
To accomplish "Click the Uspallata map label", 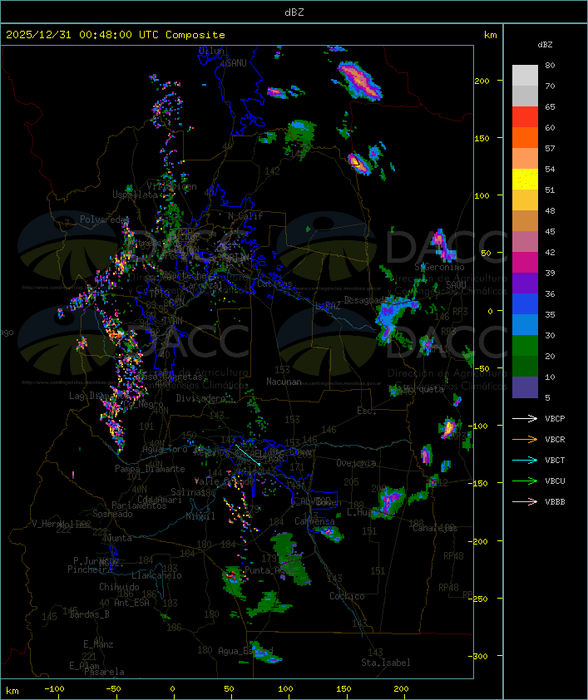I will point(135,195).
